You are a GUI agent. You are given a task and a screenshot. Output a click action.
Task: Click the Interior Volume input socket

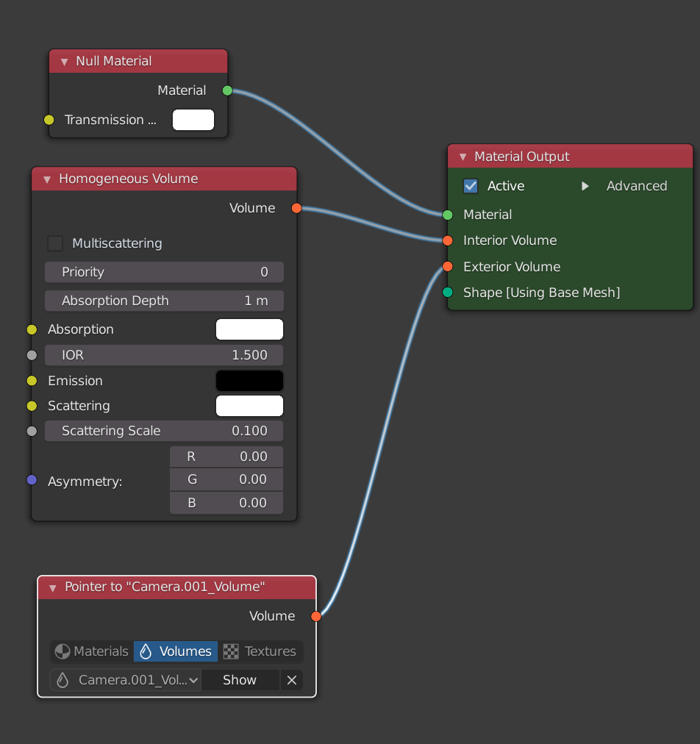pos(447,240)
